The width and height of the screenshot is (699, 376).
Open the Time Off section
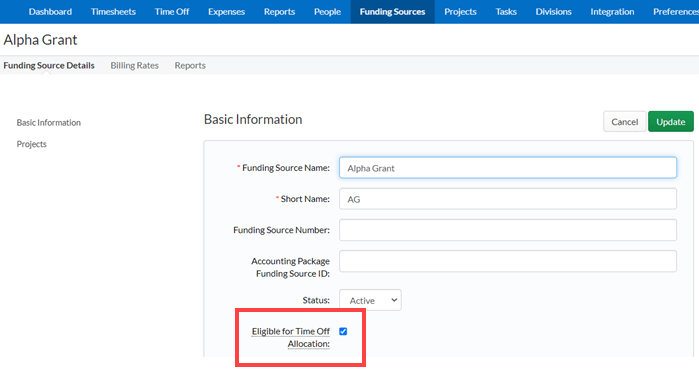172,12
